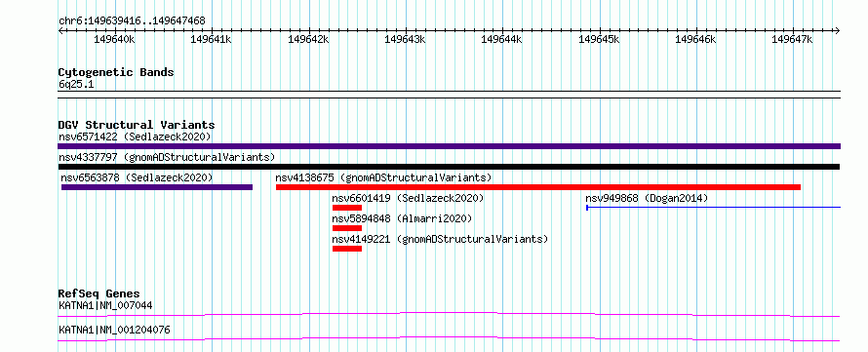Click the RefSeq Genes track title
868x352 pixels.
[99, 293]
